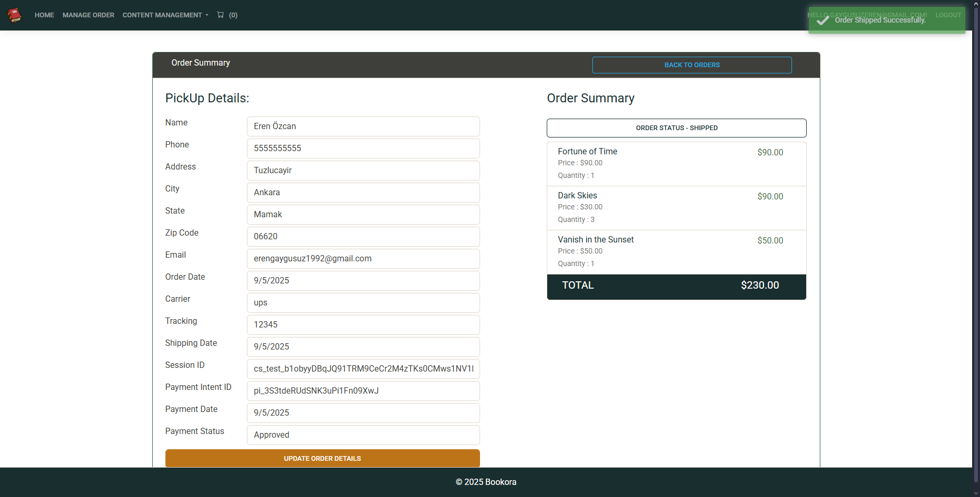Click the Vanish in the Sunset $50.00 amount
The width and height of the screenshot is (980, 497).
[x=770, y=241]
